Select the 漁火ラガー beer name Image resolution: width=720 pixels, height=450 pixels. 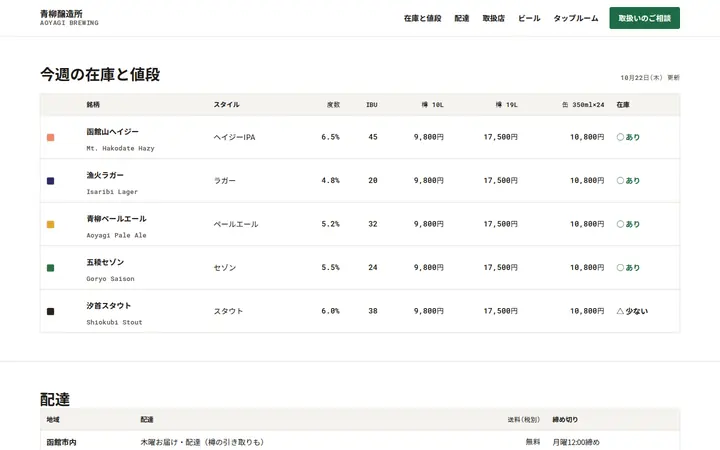pos(105,175)
